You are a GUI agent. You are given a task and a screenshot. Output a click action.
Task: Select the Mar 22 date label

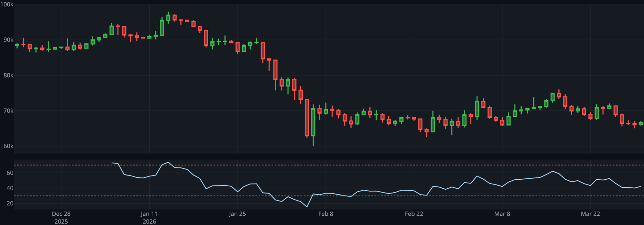point(590,214)
